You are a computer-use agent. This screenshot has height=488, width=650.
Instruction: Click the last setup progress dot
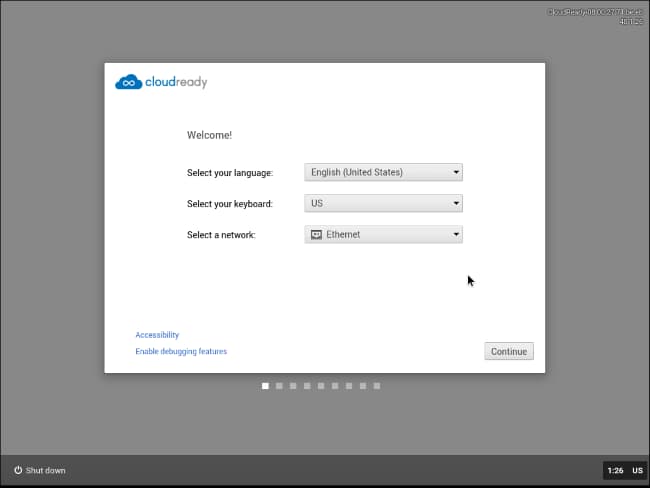tap(376, 385)
